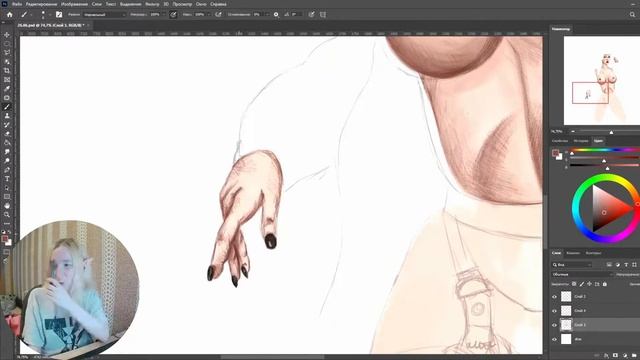Open the Окно menu
Viewport: 640px width, 360px height.
click(x=201, y=4)
